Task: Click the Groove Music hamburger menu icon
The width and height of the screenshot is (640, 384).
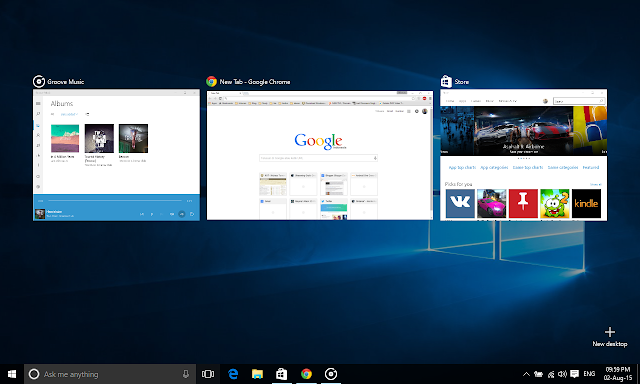Action: tap(38, 104)
